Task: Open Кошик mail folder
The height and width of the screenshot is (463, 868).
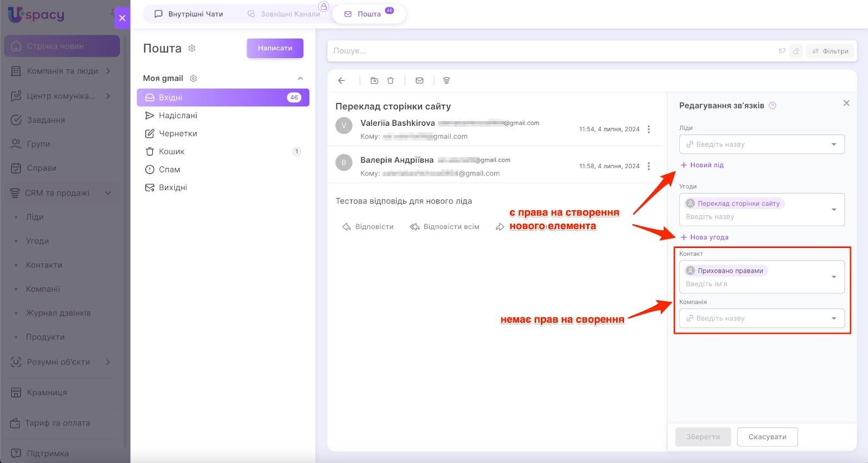Action: [223, 151]
